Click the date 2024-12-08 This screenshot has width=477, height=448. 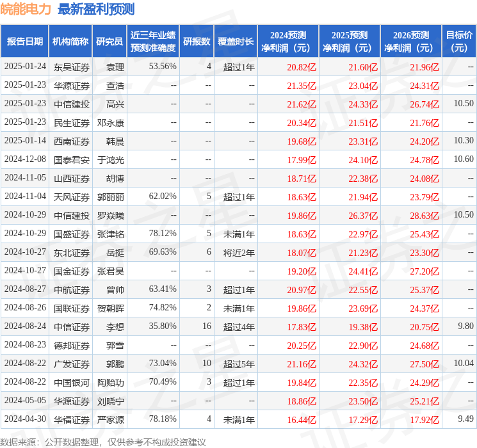tap(25, 159)
